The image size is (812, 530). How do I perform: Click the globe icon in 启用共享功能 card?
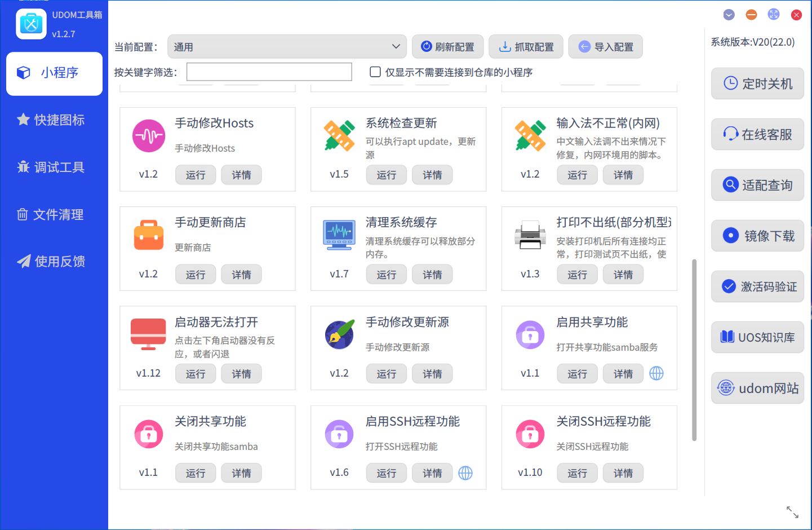[656, 373]
